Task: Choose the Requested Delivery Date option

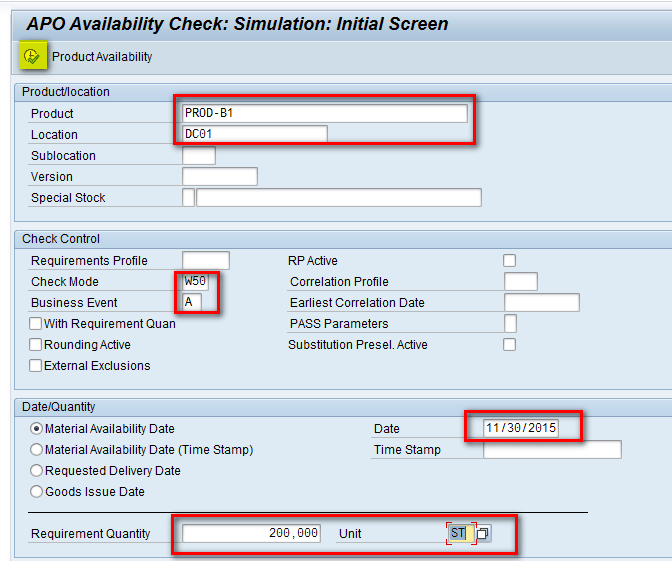Action: pyautogui.click(x=37, y=470)
